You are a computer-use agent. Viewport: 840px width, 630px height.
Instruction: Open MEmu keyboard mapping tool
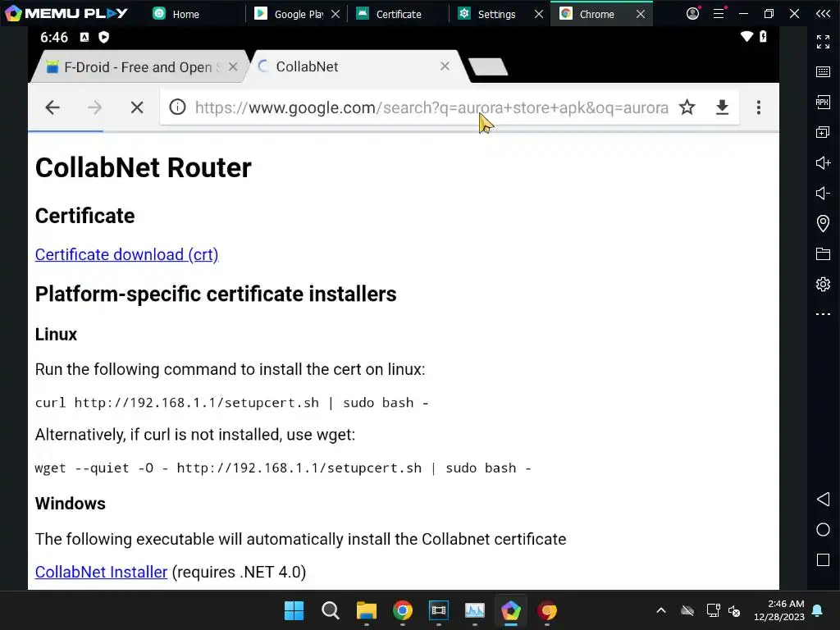823,72
